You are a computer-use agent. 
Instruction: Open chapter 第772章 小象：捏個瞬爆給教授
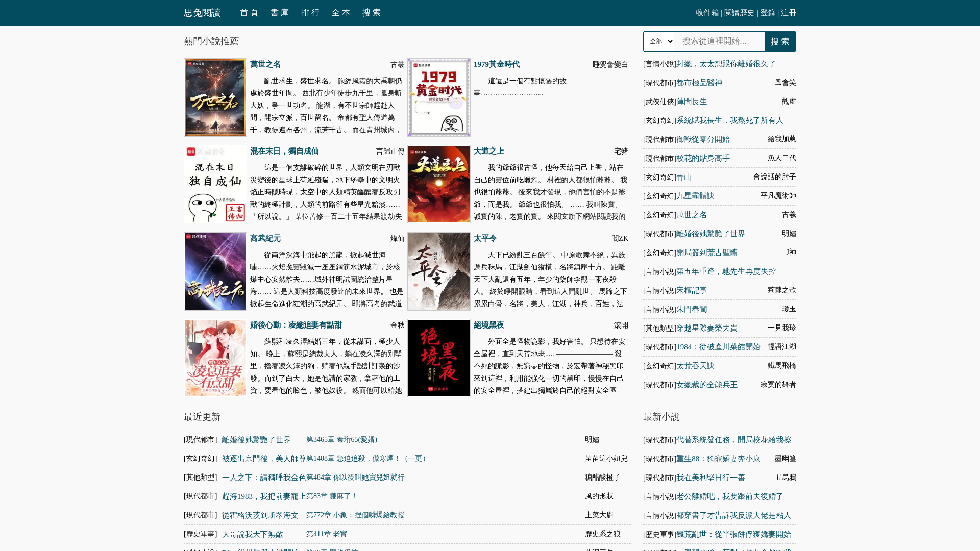(x=355, y=515)
